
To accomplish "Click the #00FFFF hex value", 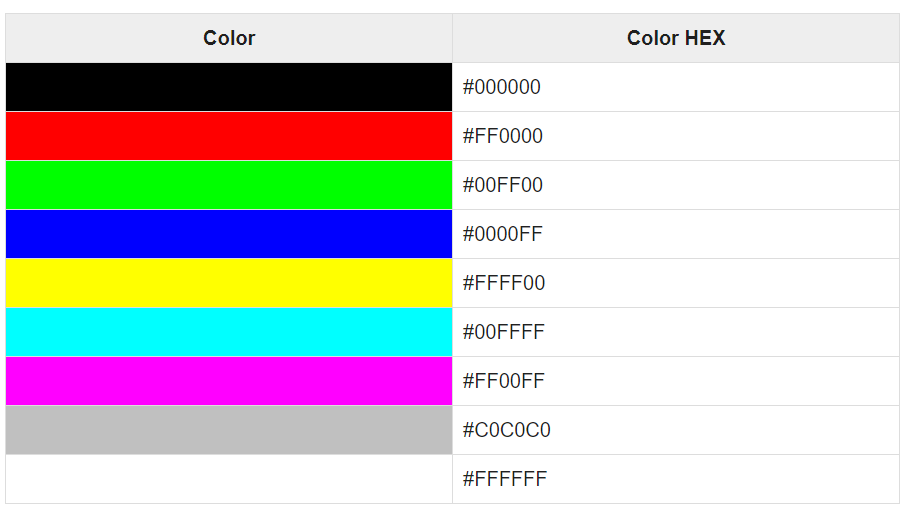I will (504, 332).
